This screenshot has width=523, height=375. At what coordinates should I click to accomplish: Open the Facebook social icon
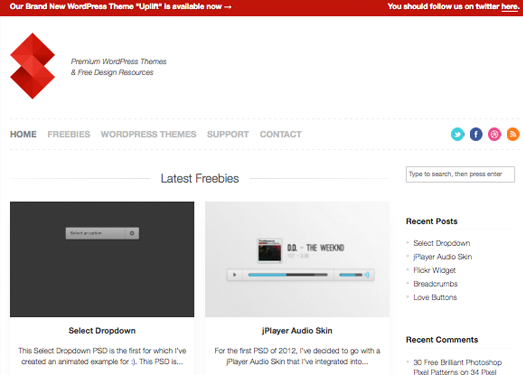(x=476, y=134)
